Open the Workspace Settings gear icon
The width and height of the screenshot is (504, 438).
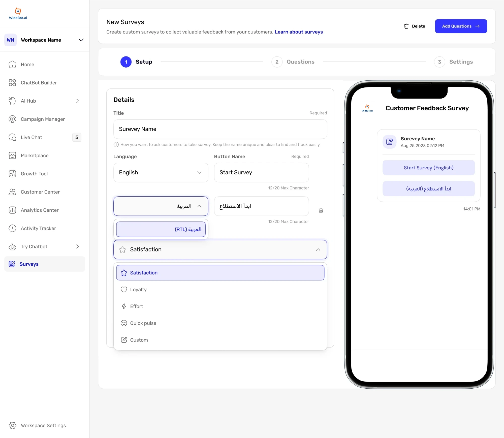click(x=12, y=425)
